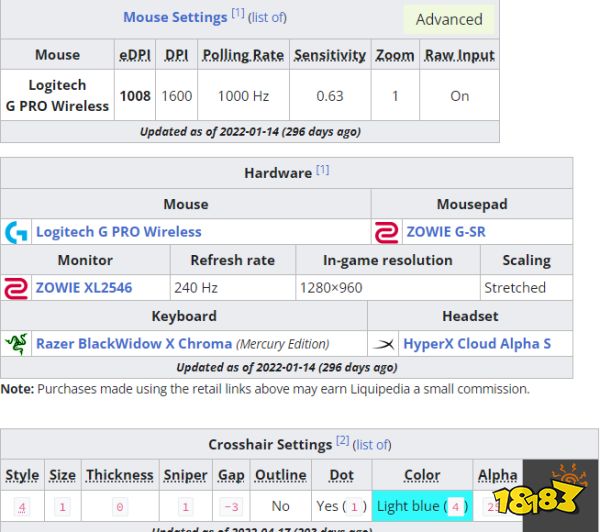The height and width of the screenshot is (532, 600).
Task: Open reference [1] next to Mouse Settings
Action: 238,13
